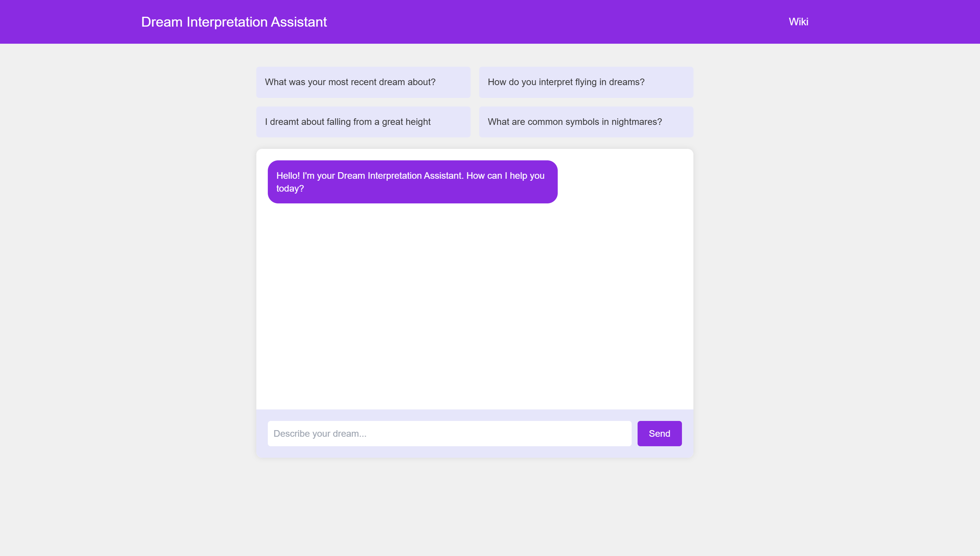Click the lavender footer area beside the input
The height and width of the screenshot is (556, 980).
(x=474, y=415)
